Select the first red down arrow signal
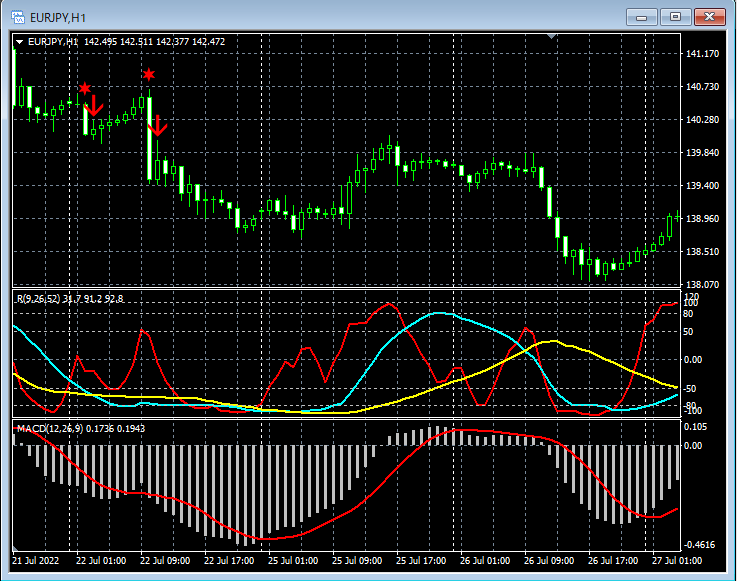The height and width of the screenshot is (581, 738). click(x=93, y=105)
